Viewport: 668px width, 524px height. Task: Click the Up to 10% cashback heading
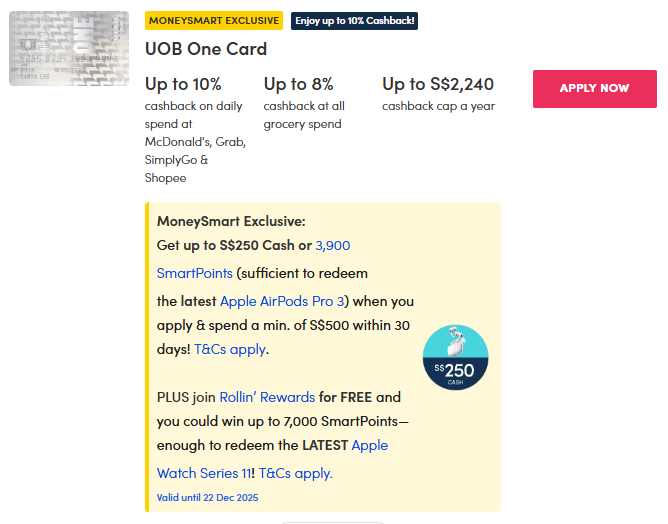pos(183,85)
